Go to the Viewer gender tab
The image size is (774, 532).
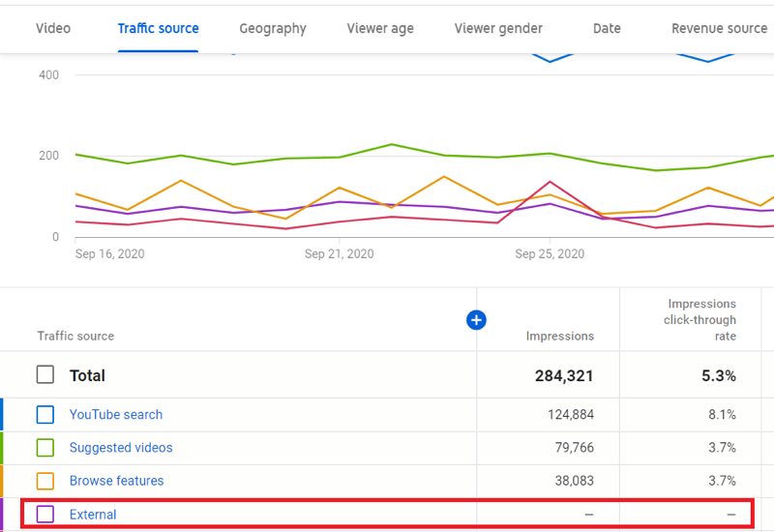point(498,28)
